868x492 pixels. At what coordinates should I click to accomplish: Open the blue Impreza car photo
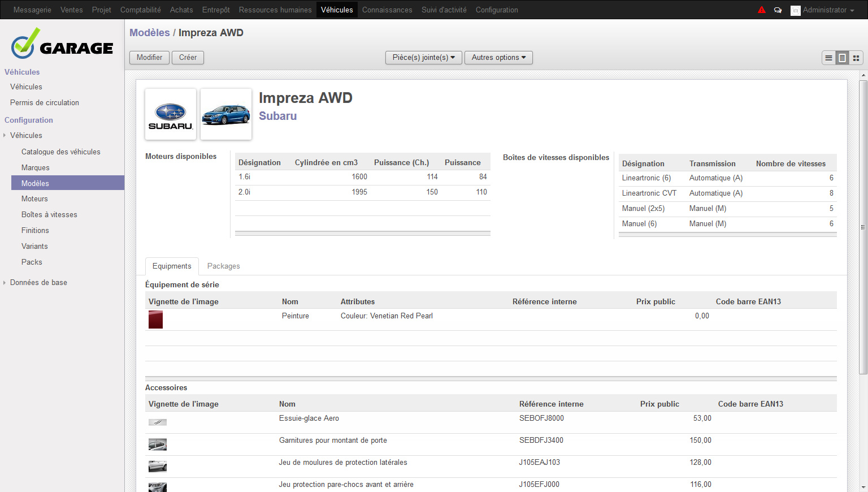click(x=226, y=114)
